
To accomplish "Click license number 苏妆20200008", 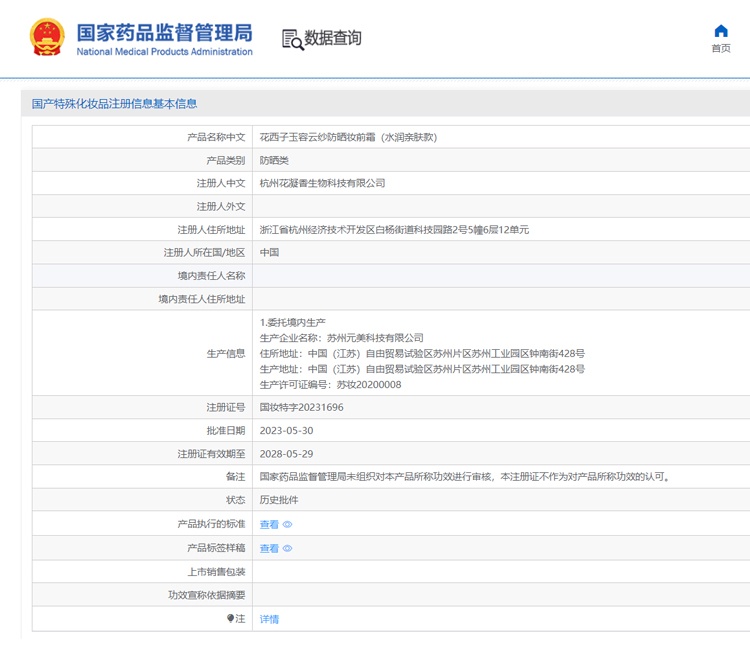I will pyautogui.click(x=369, y=385).
